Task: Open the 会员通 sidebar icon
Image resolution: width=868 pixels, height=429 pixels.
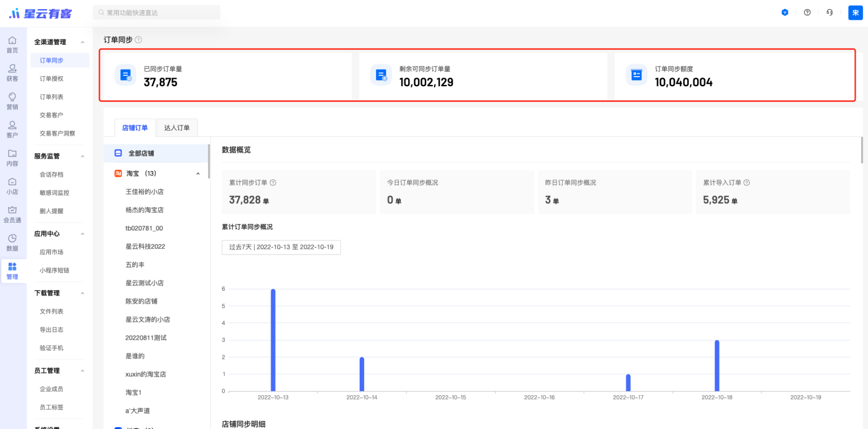Action: pos(13,214)
